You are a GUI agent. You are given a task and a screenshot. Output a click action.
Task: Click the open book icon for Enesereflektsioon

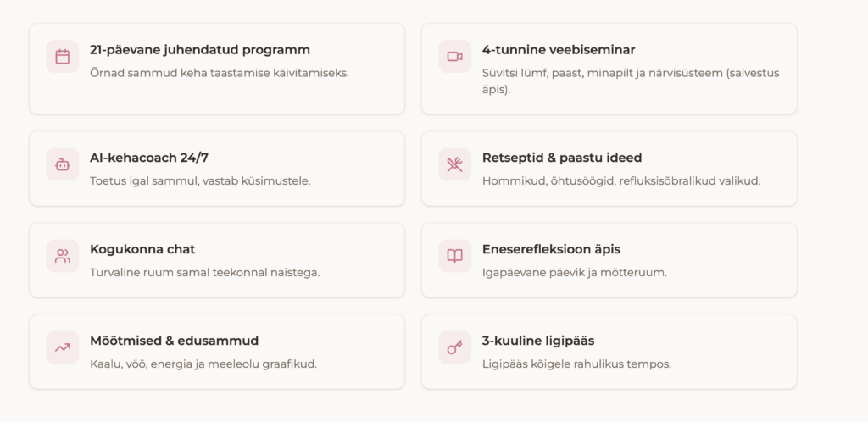[x=455, y=256]
